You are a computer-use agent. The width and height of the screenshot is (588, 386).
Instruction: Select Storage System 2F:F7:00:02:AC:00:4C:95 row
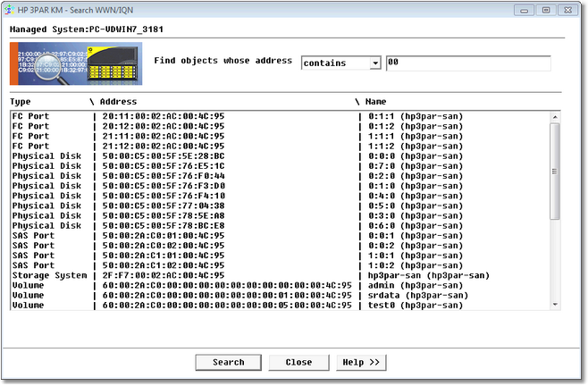coord(280,275)
